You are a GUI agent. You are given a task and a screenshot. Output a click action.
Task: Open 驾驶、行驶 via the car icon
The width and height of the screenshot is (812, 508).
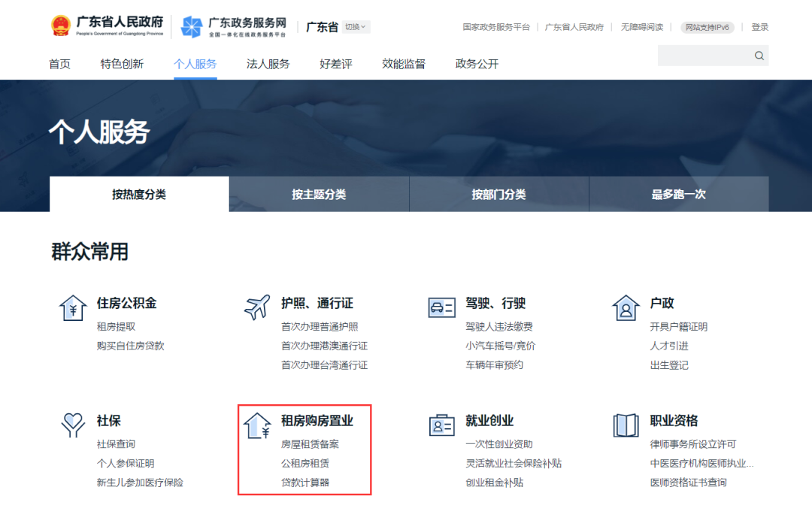click(x=441, y=307)
